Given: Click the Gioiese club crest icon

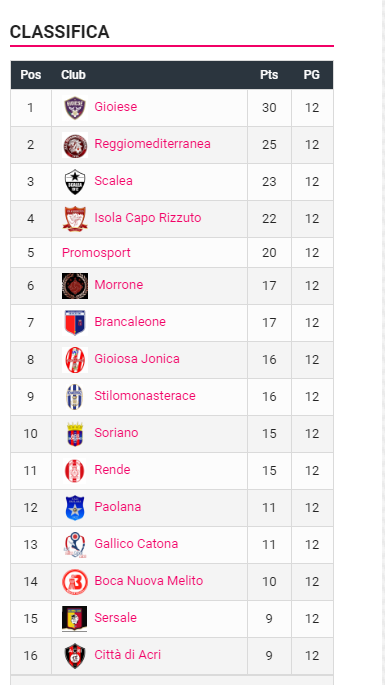Looking at the screenshot, I should pos(75,108).
